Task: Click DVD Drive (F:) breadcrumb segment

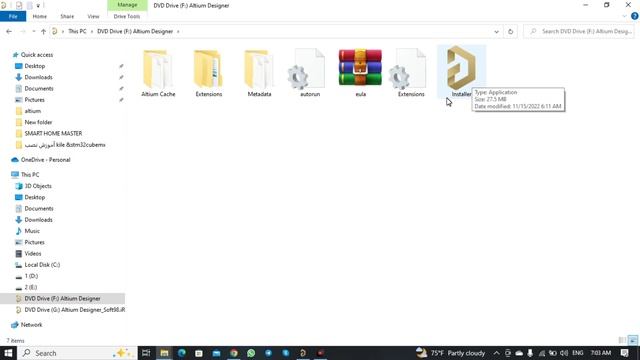Action: click(135, 31)
